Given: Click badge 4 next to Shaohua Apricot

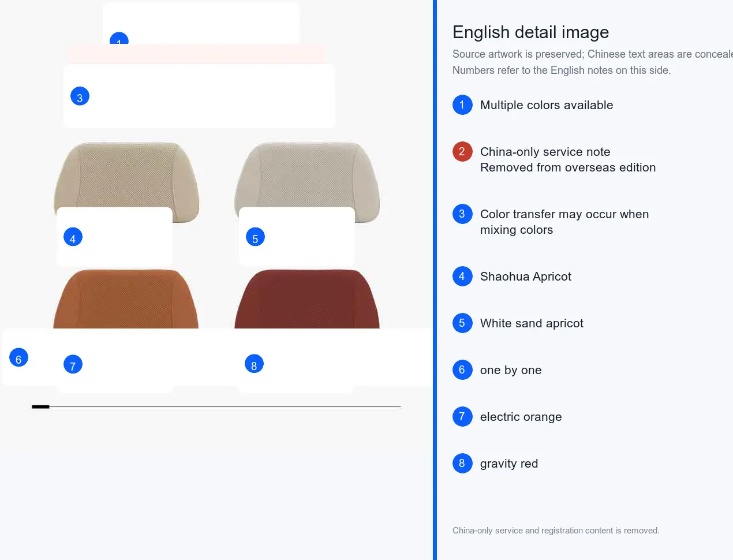Looking at the screenshot, I should [x=462, y=276].
